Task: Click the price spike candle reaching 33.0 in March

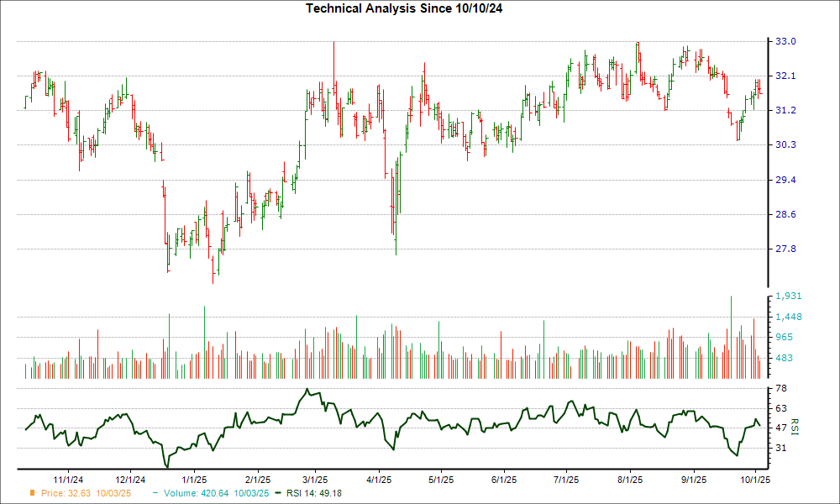Action: tap(333, 44)
